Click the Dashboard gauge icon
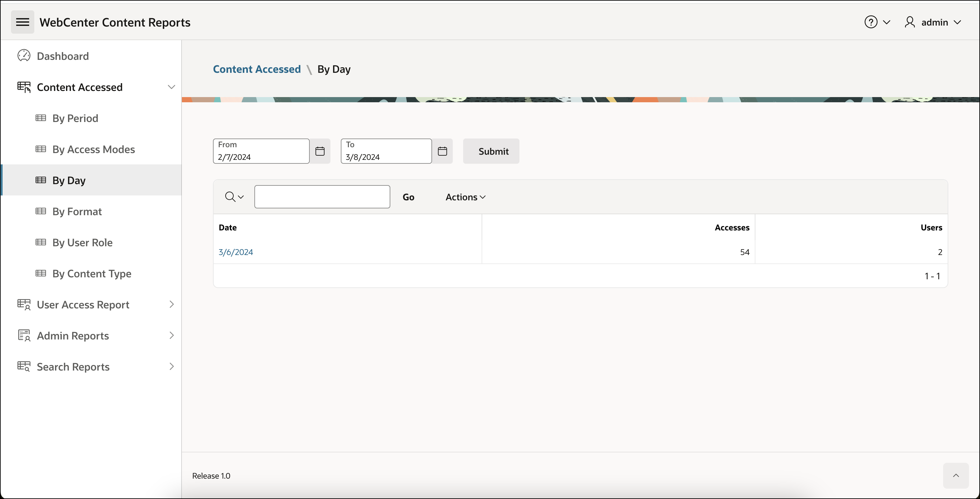 [x=24, y=56]
